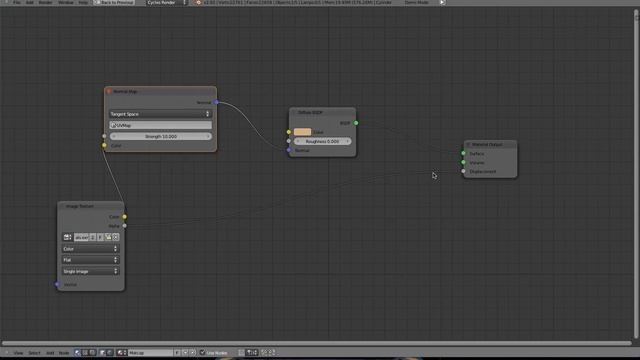Click the Back to Previous button
The width and height of the screenshot is (640, 360).
click(x=114, y=2)
